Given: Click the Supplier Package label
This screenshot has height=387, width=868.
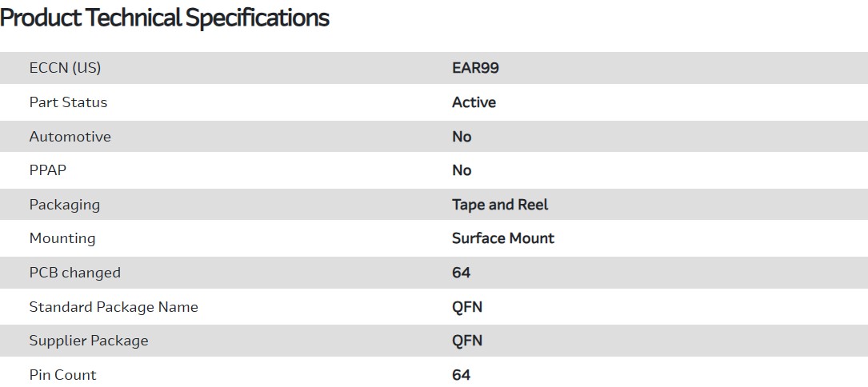Looking at the screenshot, I should tap(88, 341).
